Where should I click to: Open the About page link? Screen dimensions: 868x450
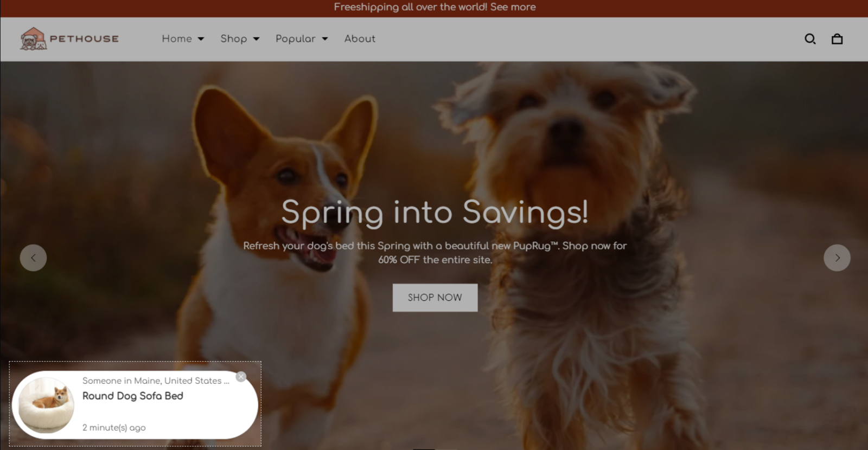coord(360,38)
